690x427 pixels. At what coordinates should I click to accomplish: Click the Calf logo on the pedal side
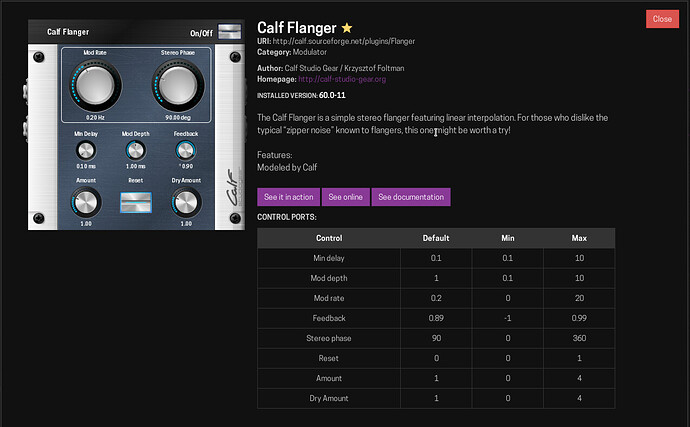234,187
